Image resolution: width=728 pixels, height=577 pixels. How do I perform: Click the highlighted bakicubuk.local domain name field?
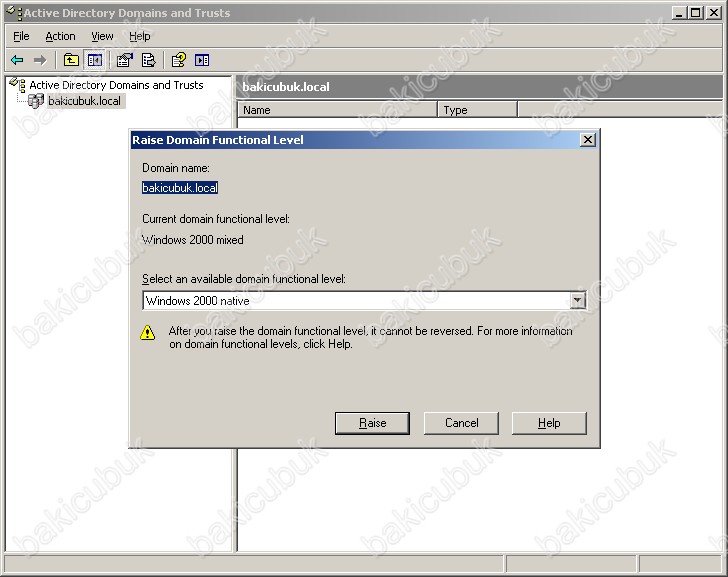pyautogui.click(x=180, y=188)
